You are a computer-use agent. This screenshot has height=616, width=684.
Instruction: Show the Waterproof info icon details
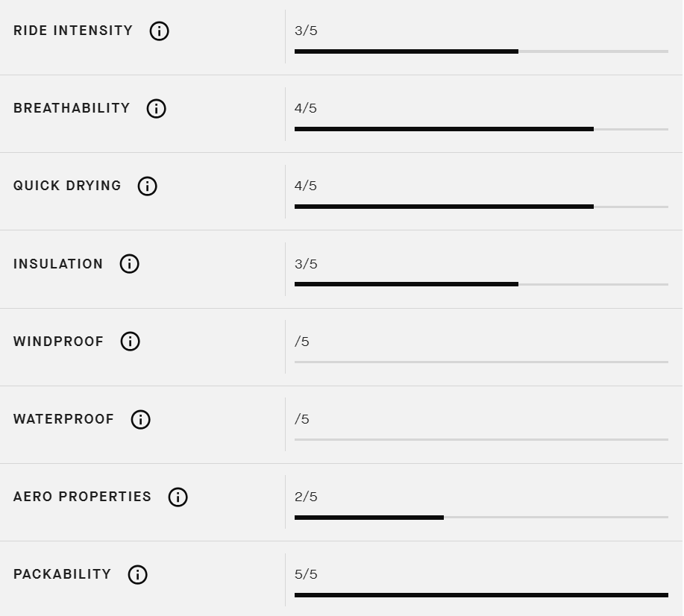tap(140, 419)
